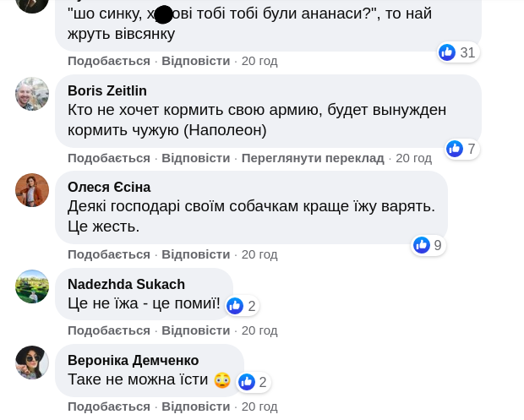Click the like reaction icon on Boris Zeitlin's comment
The width and height of the screenshot is (524, 420).
point(455,149)
